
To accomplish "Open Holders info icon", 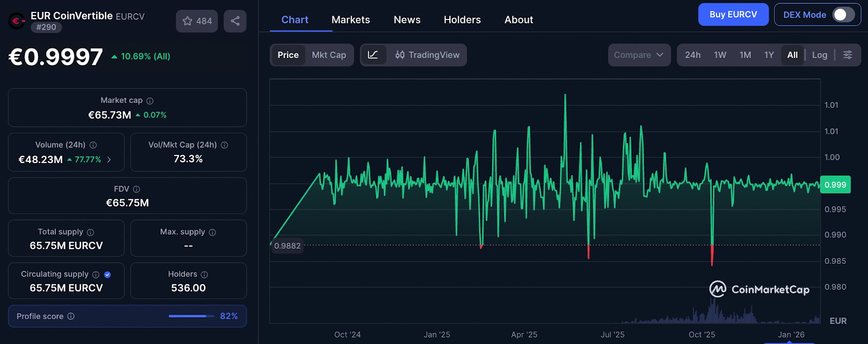I will (x=205, y=275).
